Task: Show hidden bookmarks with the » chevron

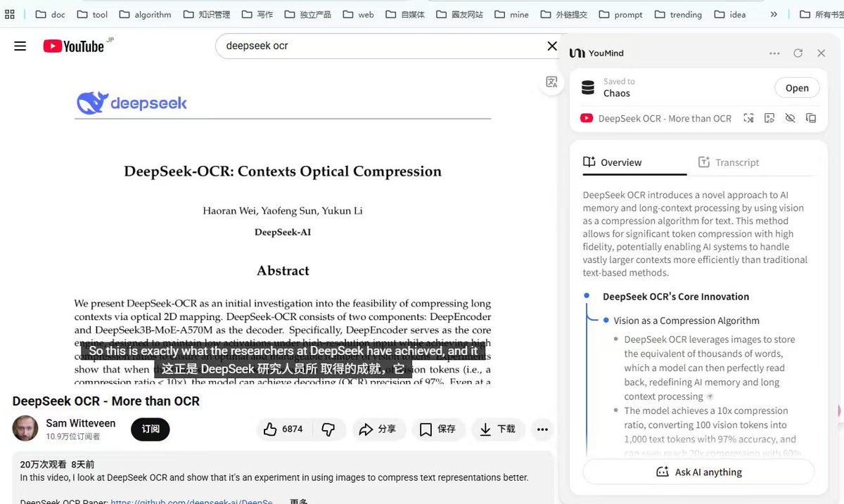Action: coord(774,14)
